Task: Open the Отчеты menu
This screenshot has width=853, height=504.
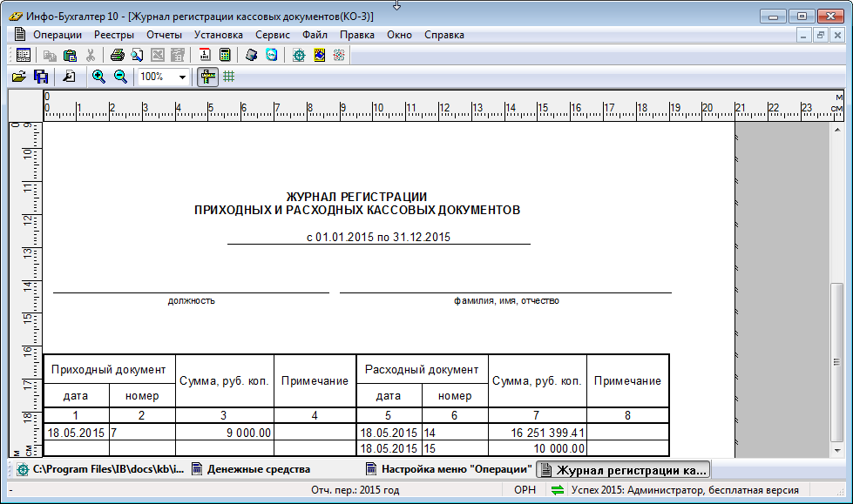Action: (x=164, y=35)
